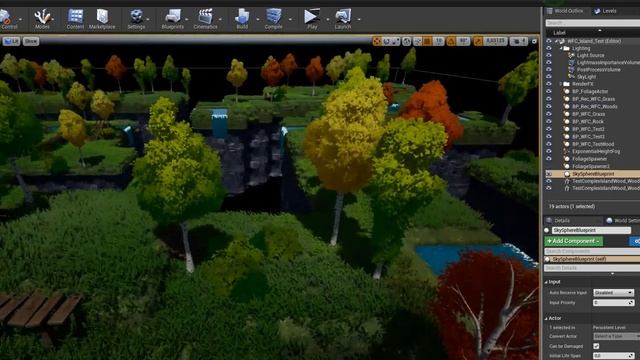Hide the BP_FoliageActor actor
Screen dimensions: 640x360
[549, 91]
